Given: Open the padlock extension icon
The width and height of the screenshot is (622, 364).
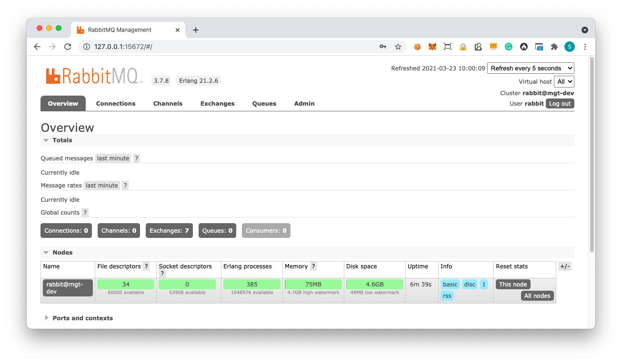Looking at the screenshot, I should [463, 47].
